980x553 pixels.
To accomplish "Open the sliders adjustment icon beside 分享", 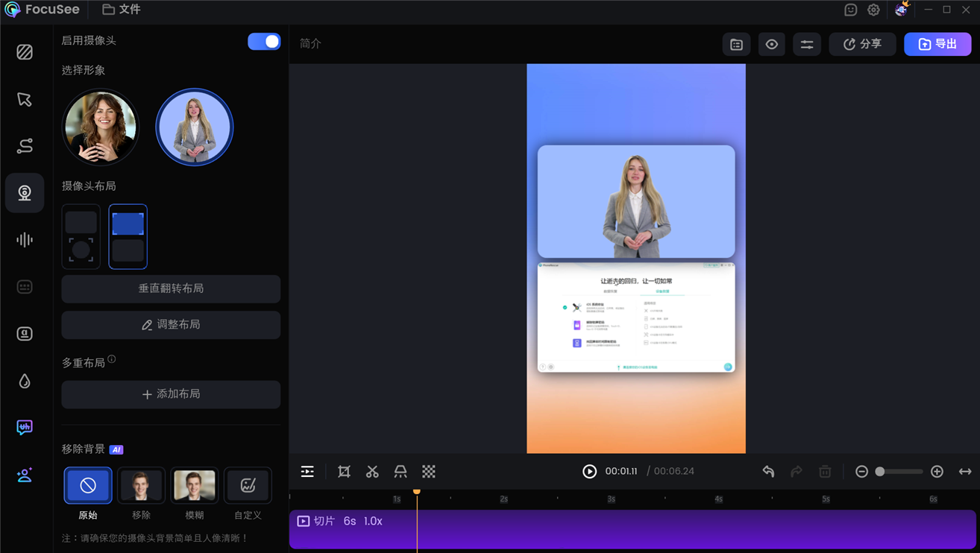I will [x=807, y=45].
